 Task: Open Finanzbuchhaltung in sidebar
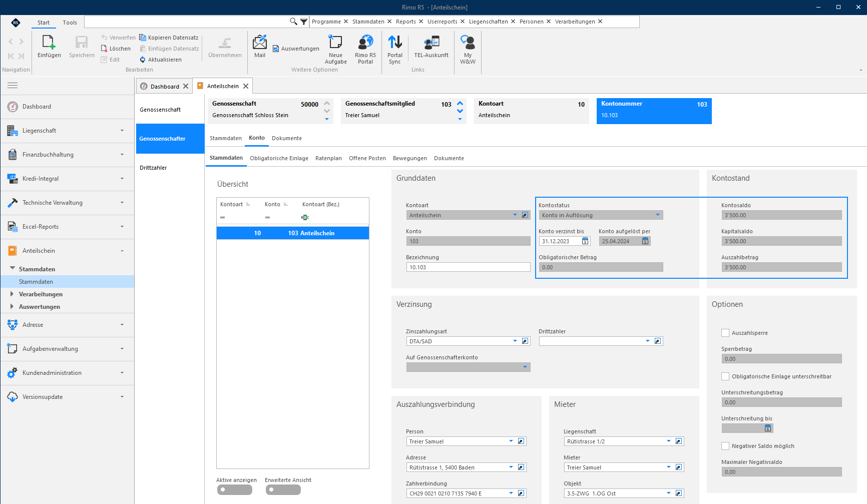[x=67, y=155]
